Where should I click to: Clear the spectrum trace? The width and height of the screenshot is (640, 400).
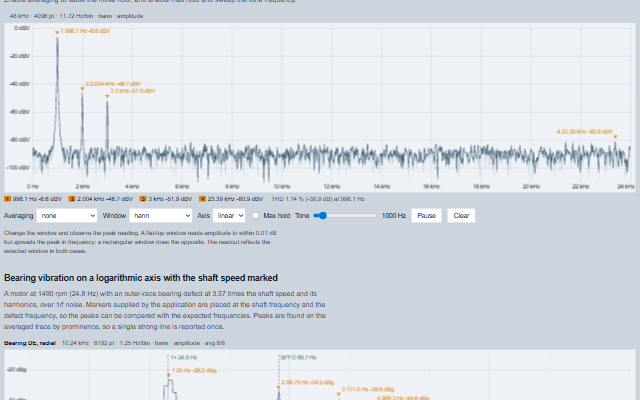[x=461, y=216]
